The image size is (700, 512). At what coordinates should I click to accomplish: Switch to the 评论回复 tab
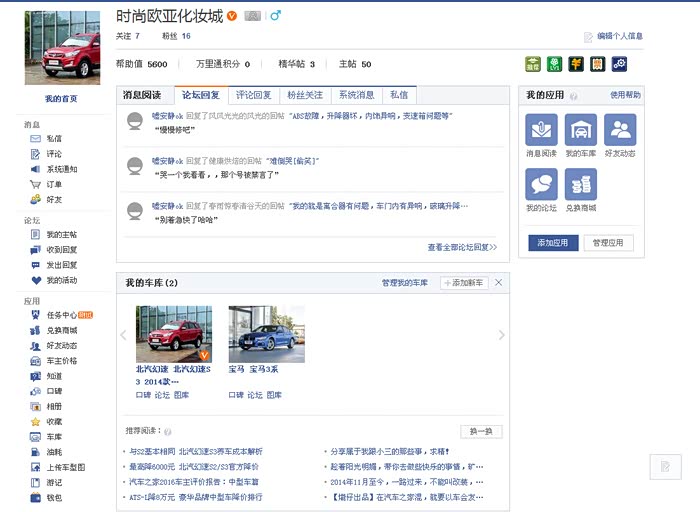tap(254, 95)
